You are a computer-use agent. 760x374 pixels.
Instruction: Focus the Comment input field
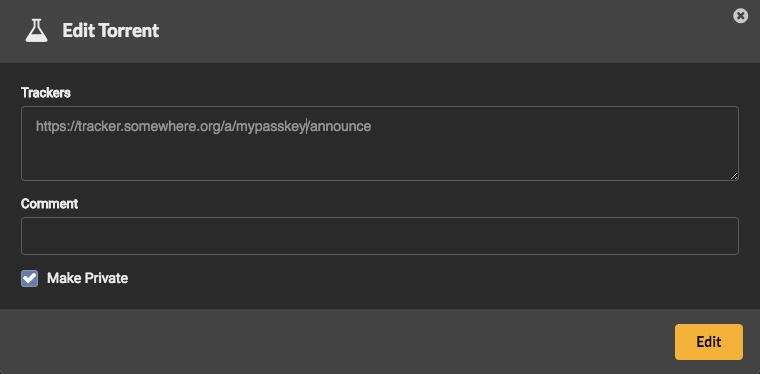(380, 236)
